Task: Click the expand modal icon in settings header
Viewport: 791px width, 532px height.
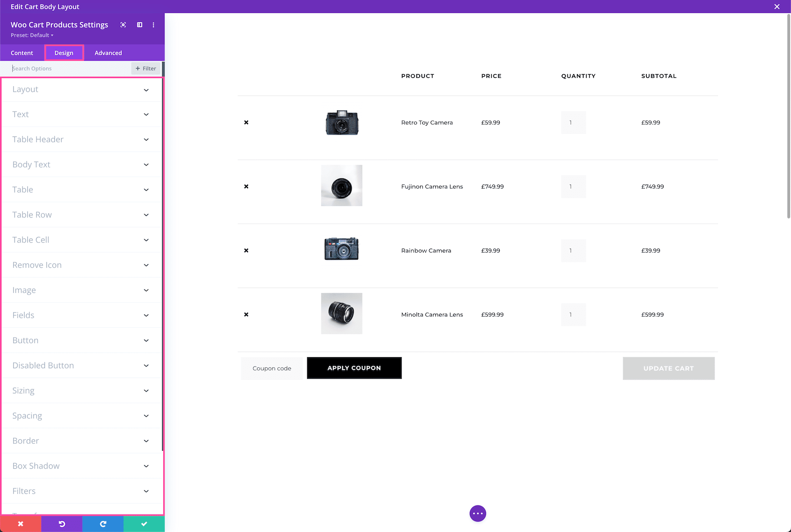Action: click(x=123, y=25)
